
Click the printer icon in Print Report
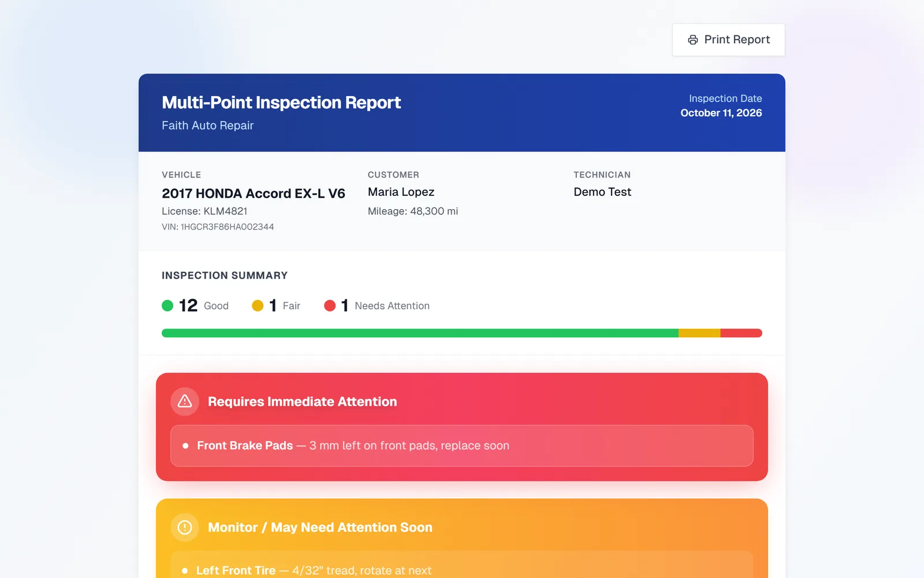pyautogui.click(x=693, y=40)
